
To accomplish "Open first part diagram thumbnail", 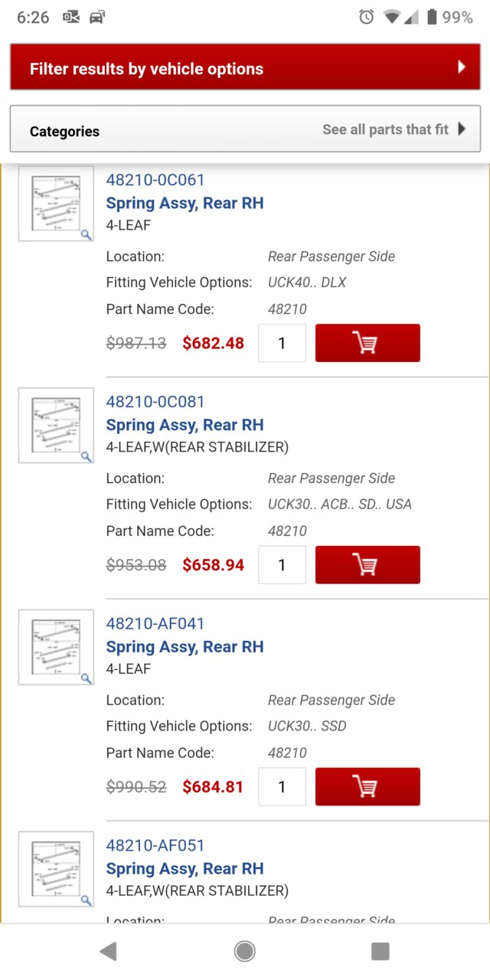I will point(56,204).
